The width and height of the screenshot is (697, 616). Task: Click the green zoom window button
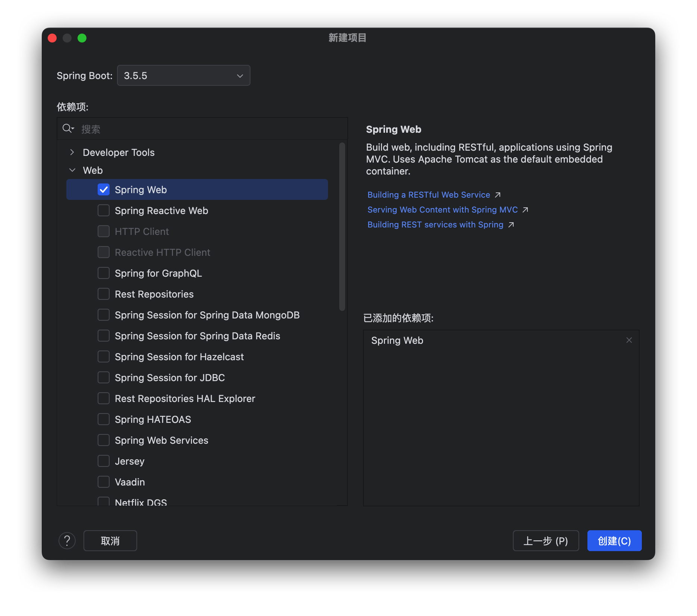[82, 38]
